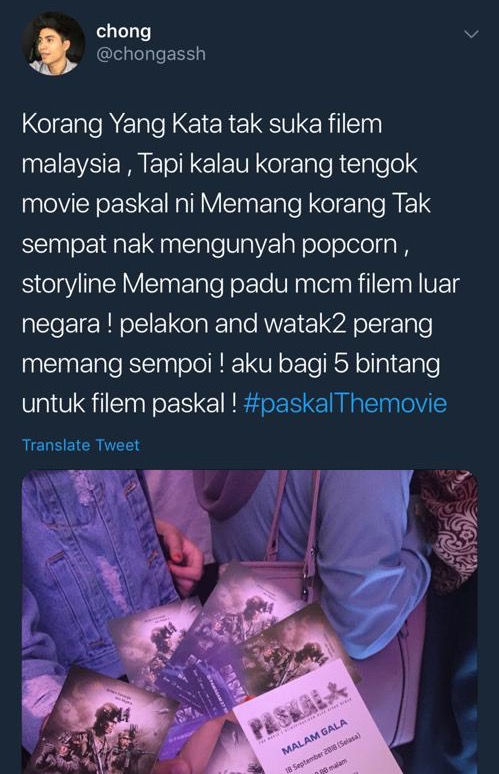Tap the tweet line starting 'Korang Yang Kata'
This screenshot has width=499, height=774.
point(201,124)
